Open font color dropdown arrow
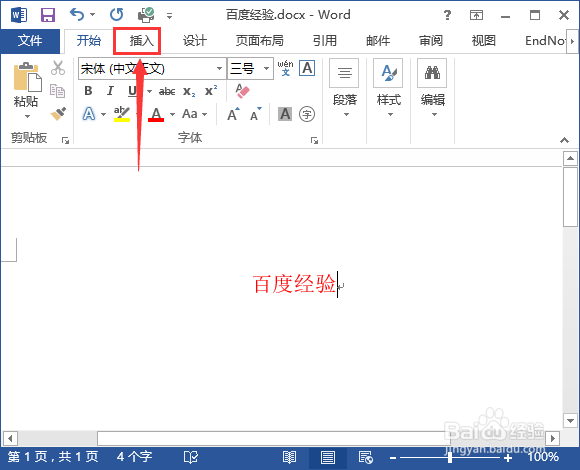 172,114
